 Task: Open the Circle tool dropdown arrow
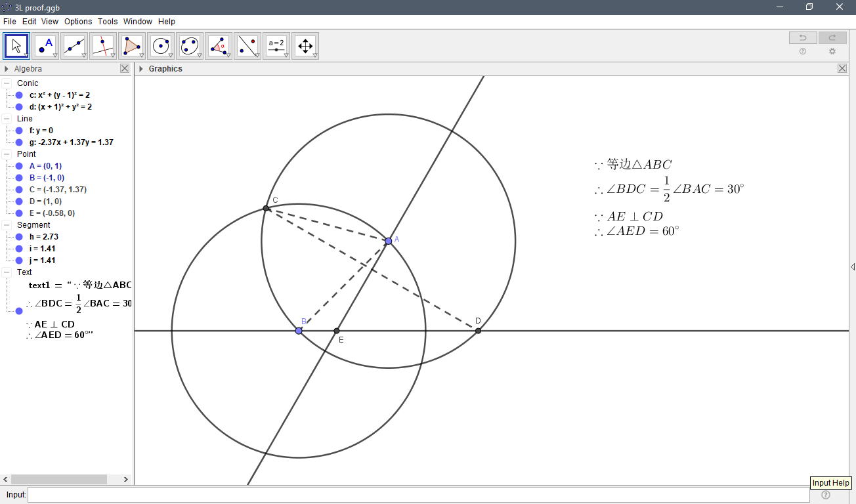tap(169, 54)
